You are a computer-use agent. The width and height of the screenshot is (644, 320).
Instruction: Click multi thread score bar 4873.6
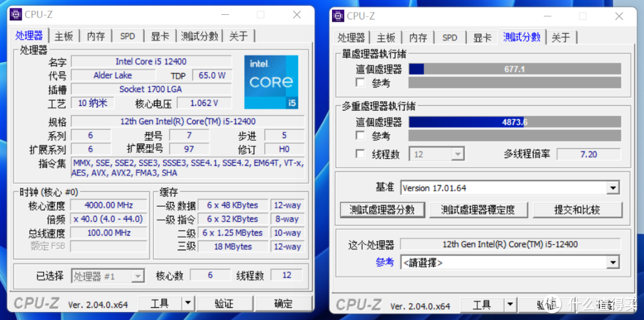(x=515, y=122)
